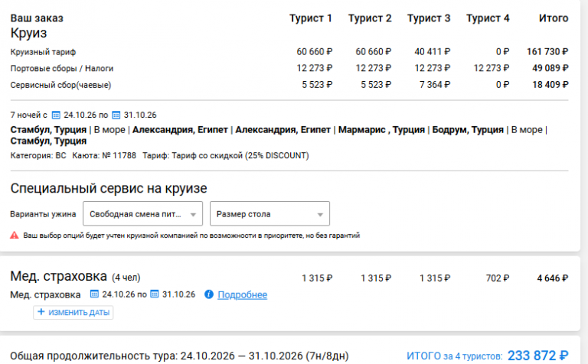The height and width of the screenshot is (364, 588).
Task: Select the Круизный тариф row label
Action: click(43, 52)
